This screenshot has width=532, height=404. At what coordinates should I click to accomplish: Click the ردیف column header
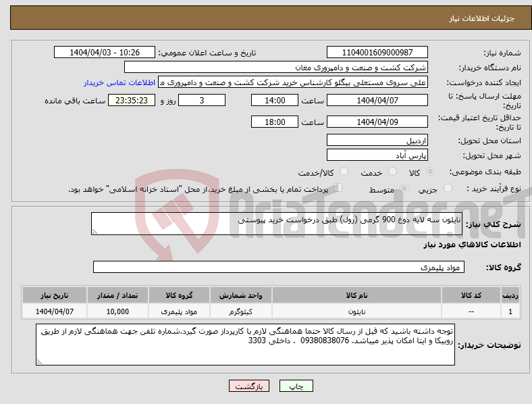pos(510,295)
